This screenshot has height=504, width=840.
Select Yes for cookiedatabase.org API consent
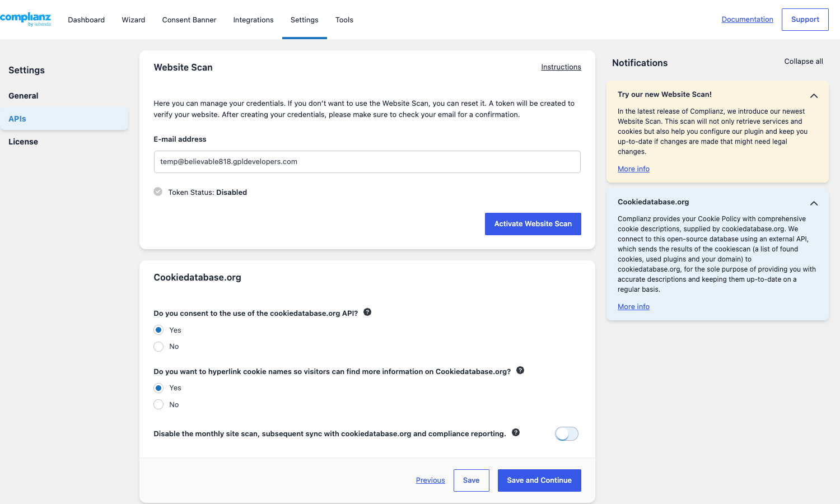158,330
